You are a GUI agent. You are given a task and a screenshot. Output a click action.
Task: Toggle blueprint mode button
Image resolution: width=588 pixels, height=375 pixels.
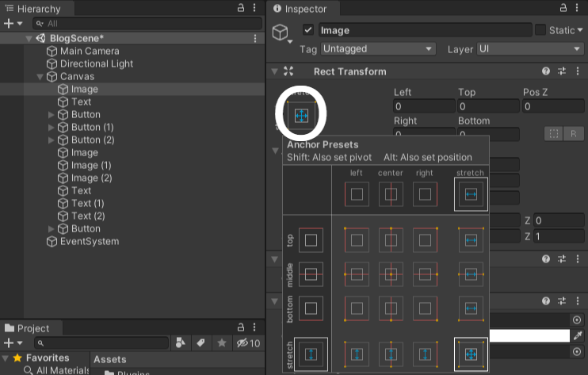click(553, 134)
